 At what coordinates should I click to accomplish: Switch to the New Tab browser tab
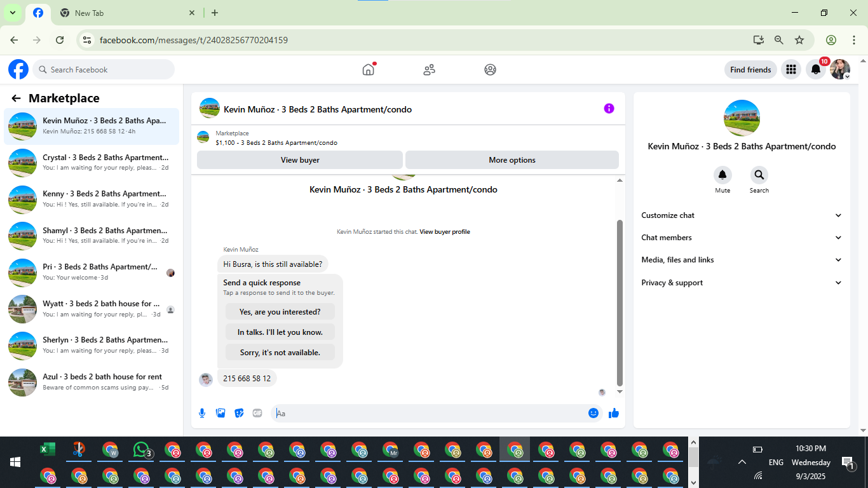click(x=127, y=13)
